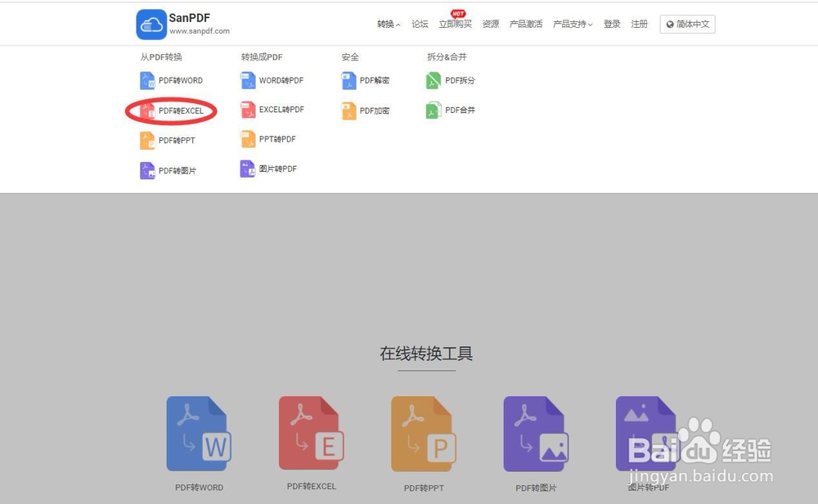Screen dimensions: 818x504
Task: Open the PDF拆分 splitting tool
Action: pos(461,80)
